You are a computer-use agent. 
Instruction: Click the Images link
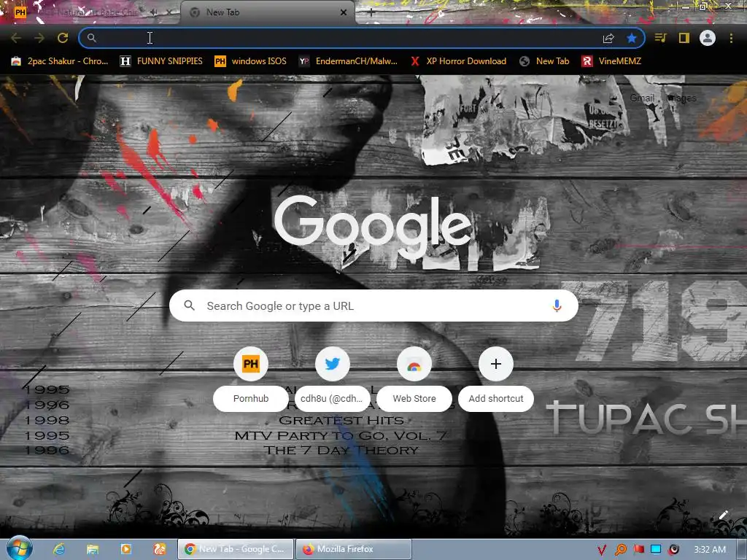point(682,98)
